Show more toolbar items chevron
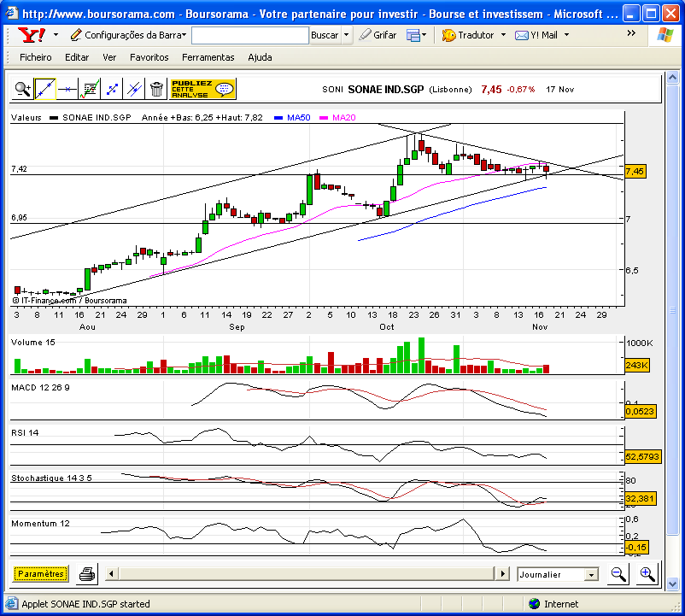The height and width of the screenshot is (616, 685). pos(631,33)
